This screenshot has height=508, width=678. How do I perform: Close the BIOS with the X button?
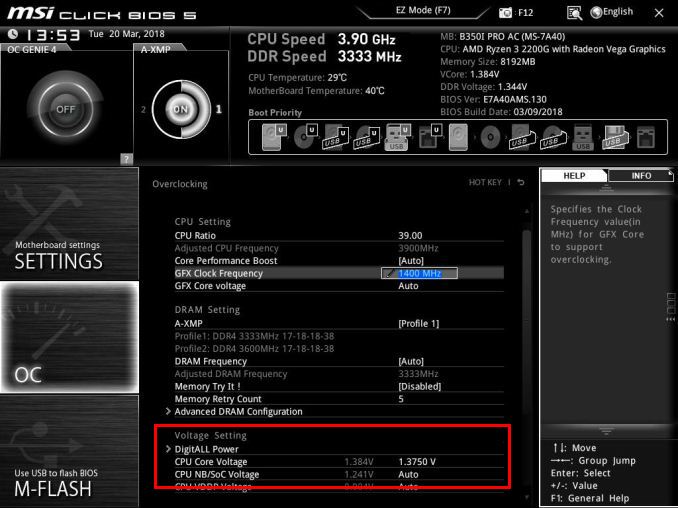659,13
